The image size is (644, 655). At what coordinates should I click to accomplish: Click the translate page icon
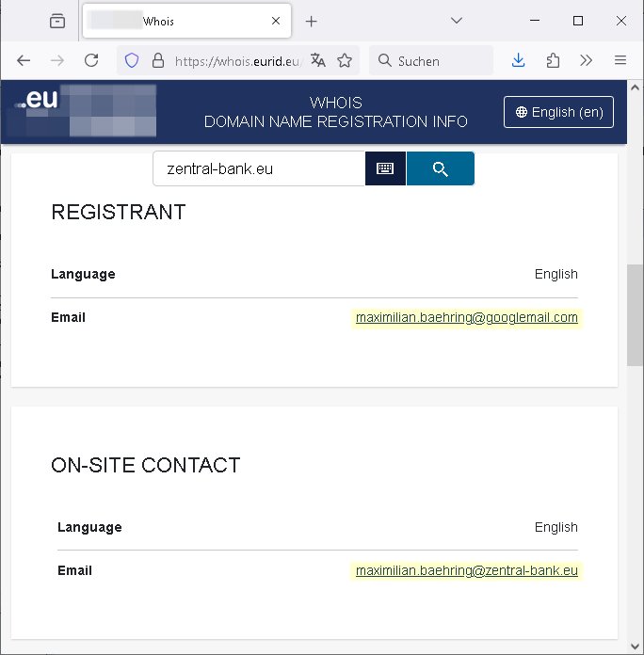click(x=318, y=60)
